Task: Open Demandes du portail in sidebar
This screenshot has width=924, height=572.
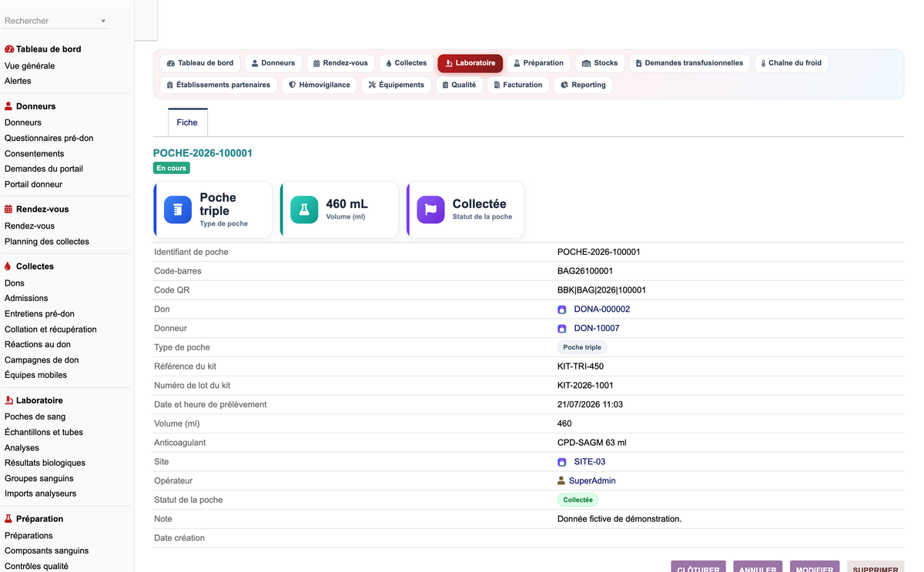Action: click(44, 169)
